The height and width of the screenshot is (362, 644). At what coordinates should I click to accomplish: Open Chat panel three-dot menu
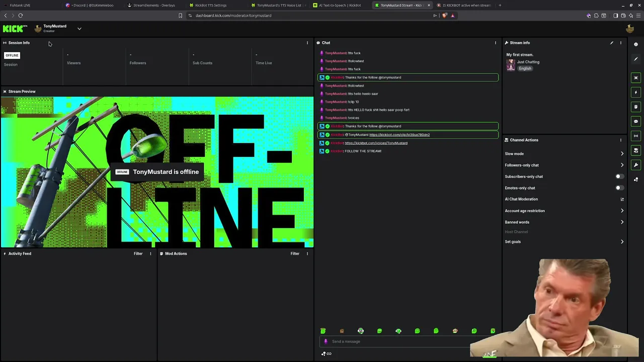pos(496,43)
